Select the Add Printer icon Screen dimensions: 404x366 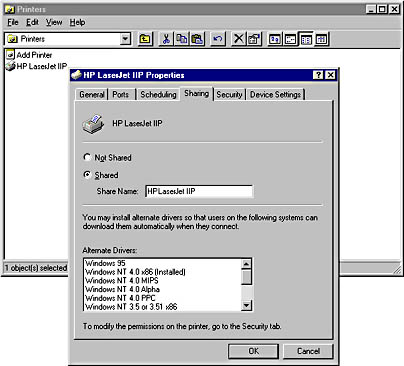[10, 55]
